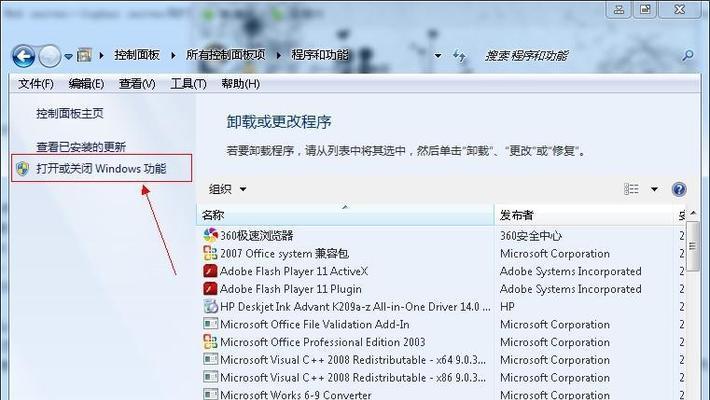Click Visual C++ 2008 Redistributable x86 name

click(x=353, y=377)
